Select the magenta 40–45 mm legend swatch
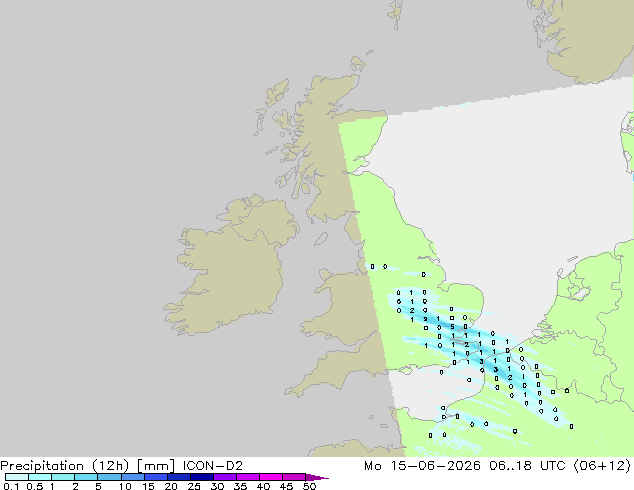 271,477
